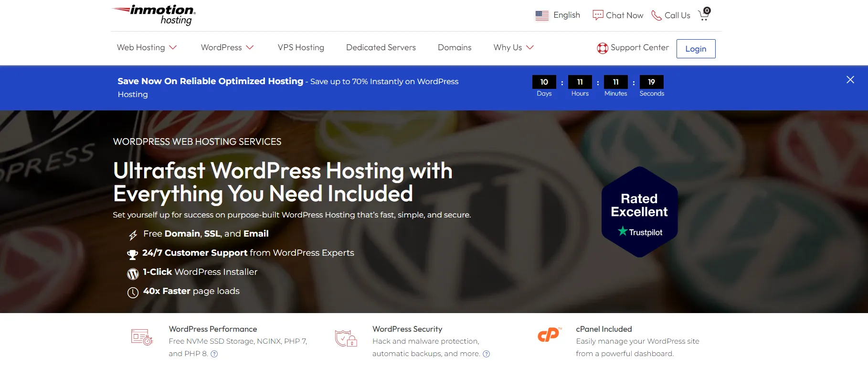
Task: Open the WordPress nav item
Action: pyautogui.click(x=222, y=47)
